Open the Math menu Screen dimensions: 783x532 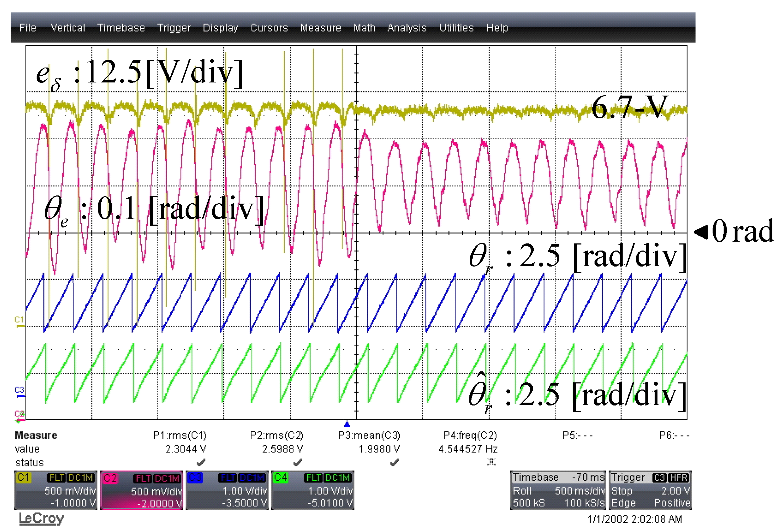[x=364, y=28]
